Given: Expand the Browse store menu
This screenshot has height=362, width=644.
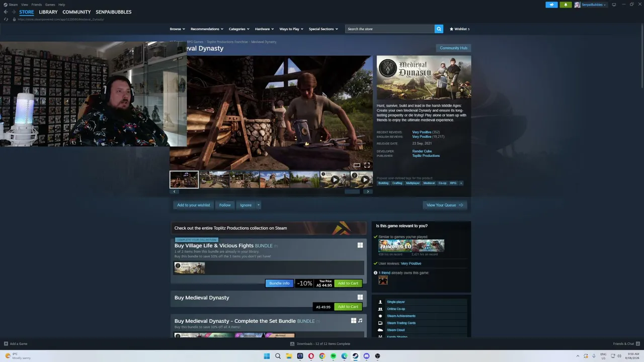Looking at the screenshot, I should pos(177,29).
